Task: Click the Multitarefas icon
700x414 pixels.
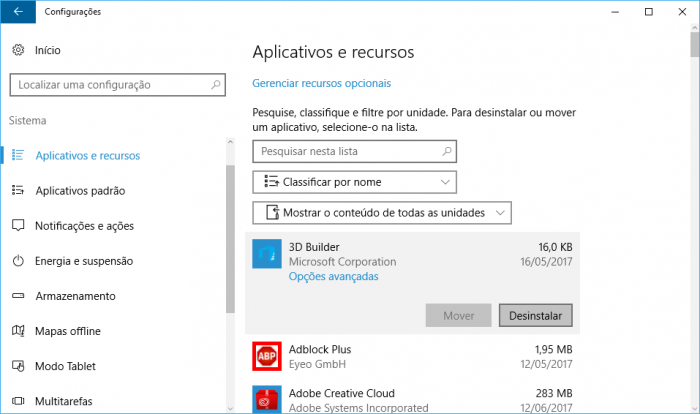Action: (x=18, y=401)
